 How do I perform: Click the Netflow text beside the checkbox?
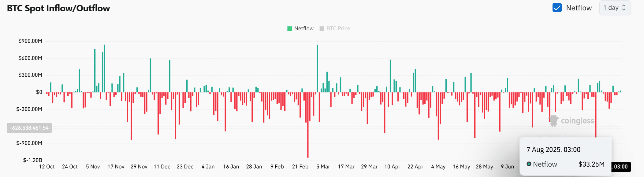tap(579, 8)
